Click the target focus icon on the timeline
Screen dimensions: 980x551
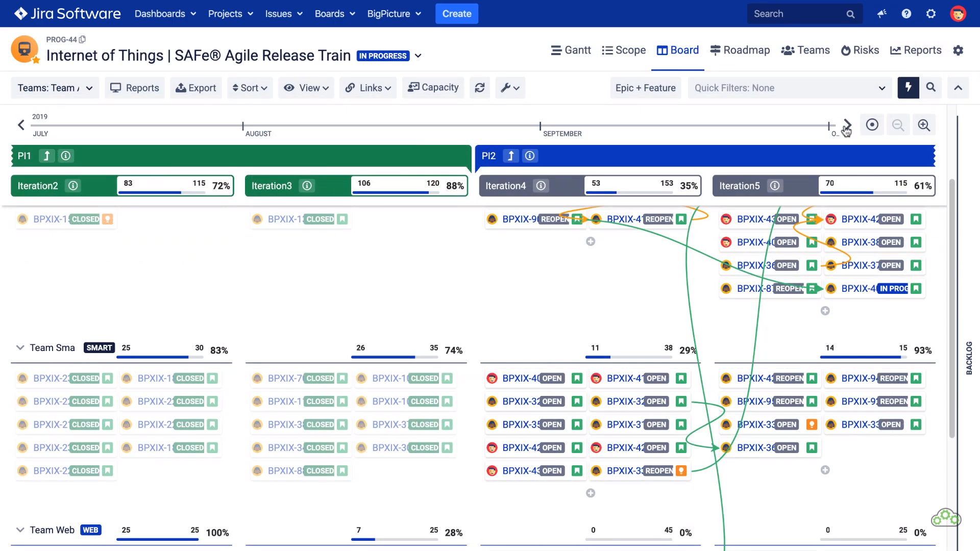tap(872, 124)
